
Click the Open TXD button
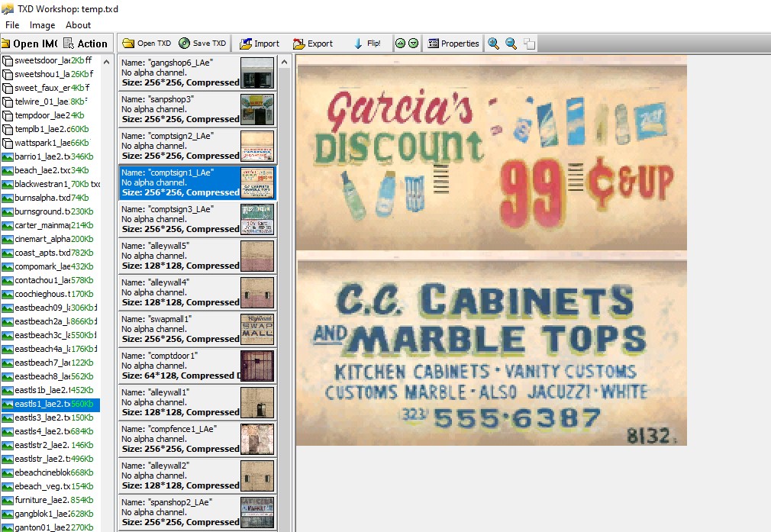(147, 44)
